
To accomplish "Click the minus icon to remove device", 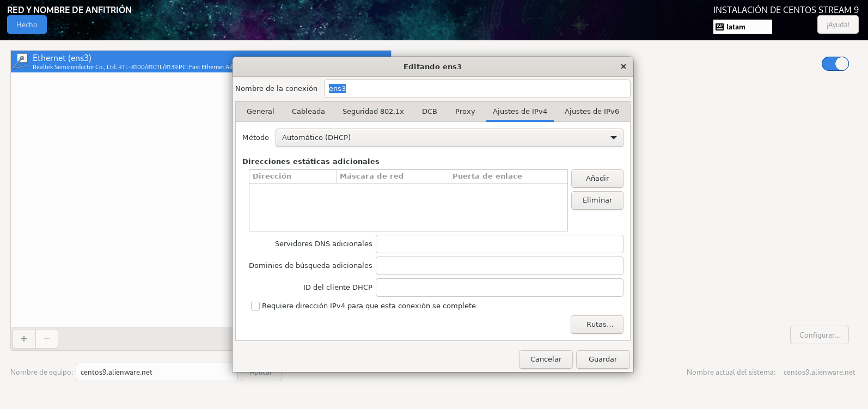I will tap(47, 339).
